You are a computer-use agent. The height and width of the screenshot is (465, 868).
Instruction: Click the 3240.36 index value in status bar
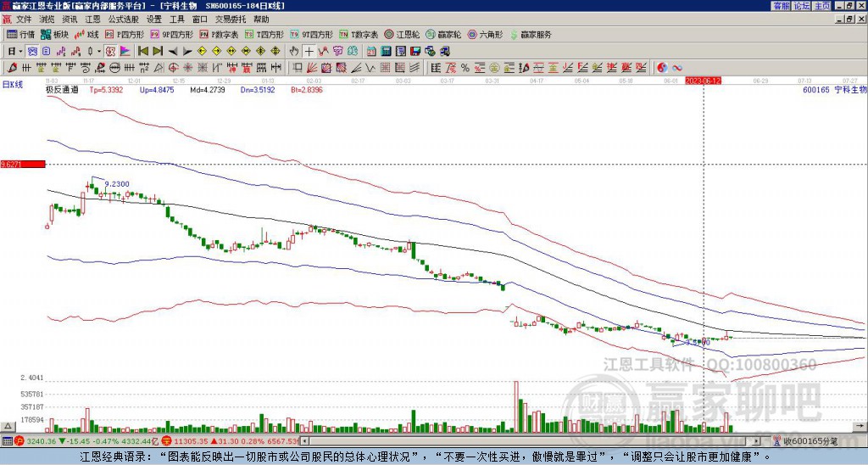[x=42, y=441]
